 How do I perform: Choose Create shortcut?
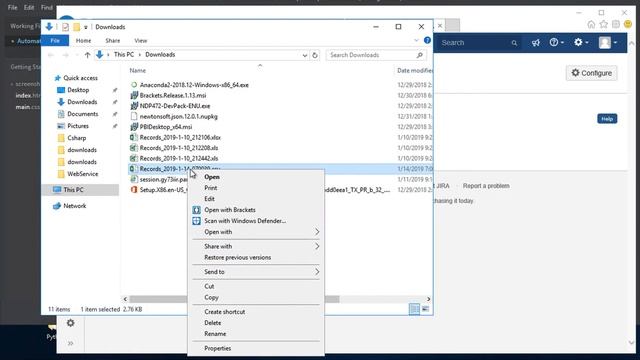tap(224, 312)
